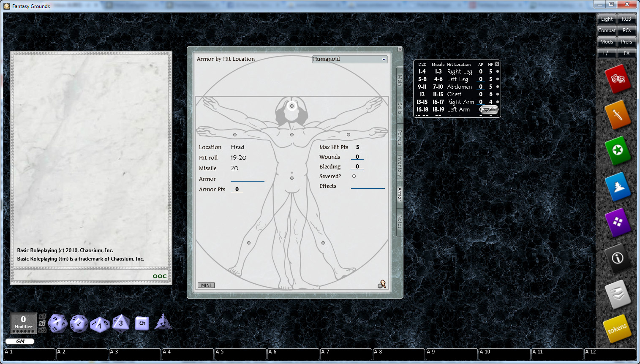Toggle the HP dot beside Right Leg
This screenshot has width=640, height=364.
(498, 72)
